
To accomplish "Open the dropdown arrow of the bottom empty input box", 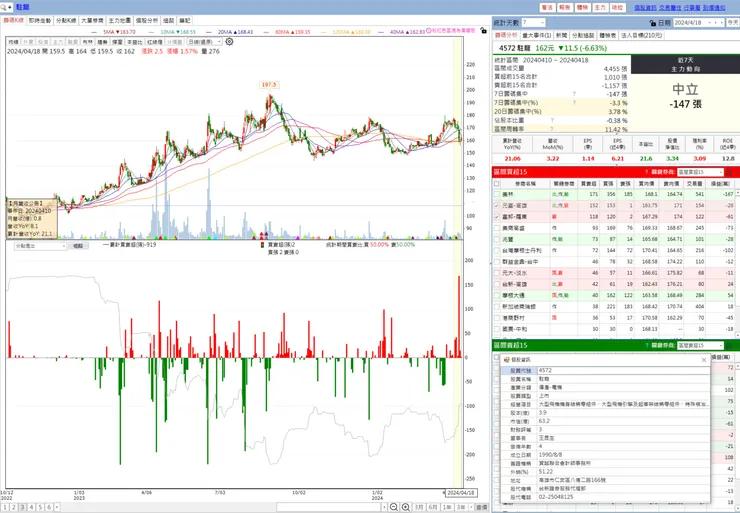I will pyautogui.click(x=384, y=507).
